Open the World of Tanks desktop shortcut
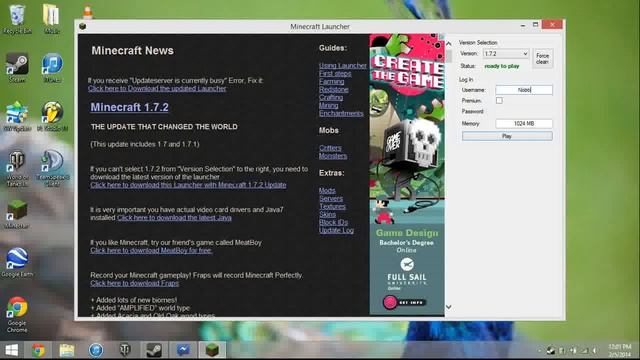This screenshot has width=640, height=360. coord(17,168)
